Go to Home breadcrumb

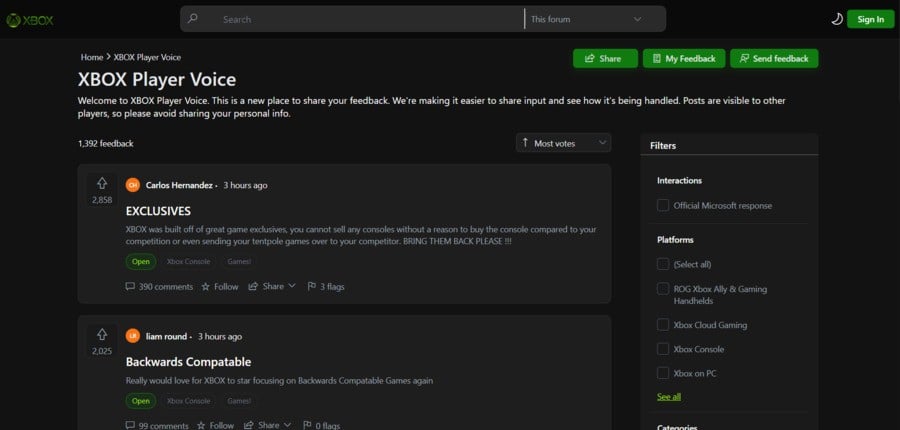pyautogui.click(x=92, y=57)
